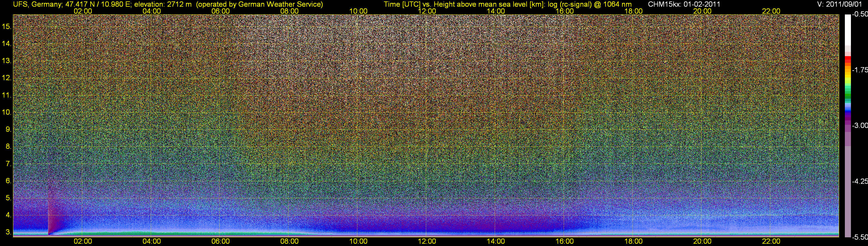Select the 22:00 tick label along the bottom

771,241
